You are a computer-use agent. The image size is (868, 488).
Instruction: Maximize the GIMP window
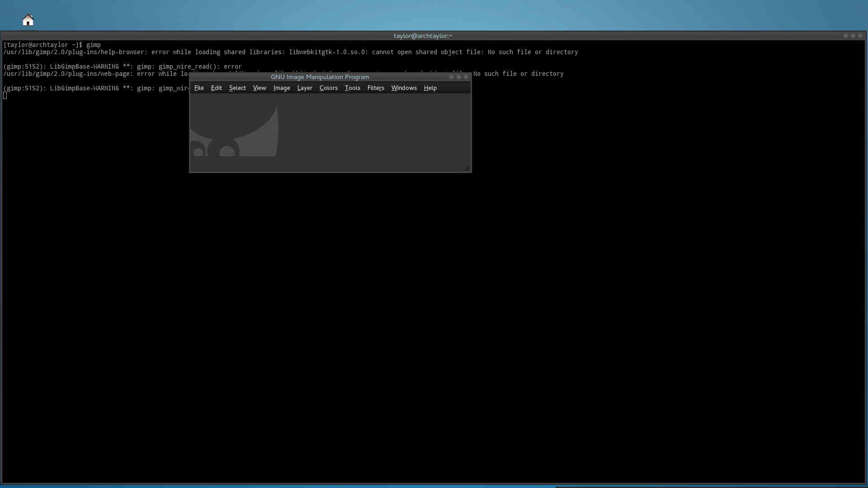pos(459,77)
